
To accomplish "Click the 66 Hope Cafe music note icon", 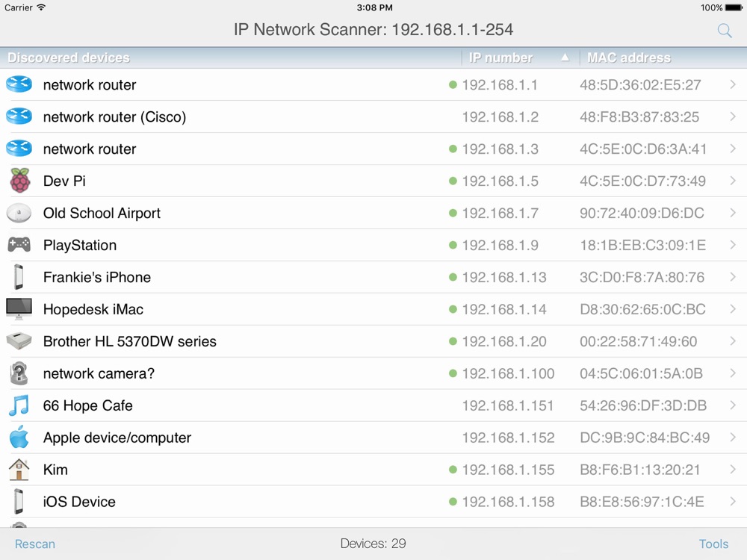I will (x=19, y=405).
